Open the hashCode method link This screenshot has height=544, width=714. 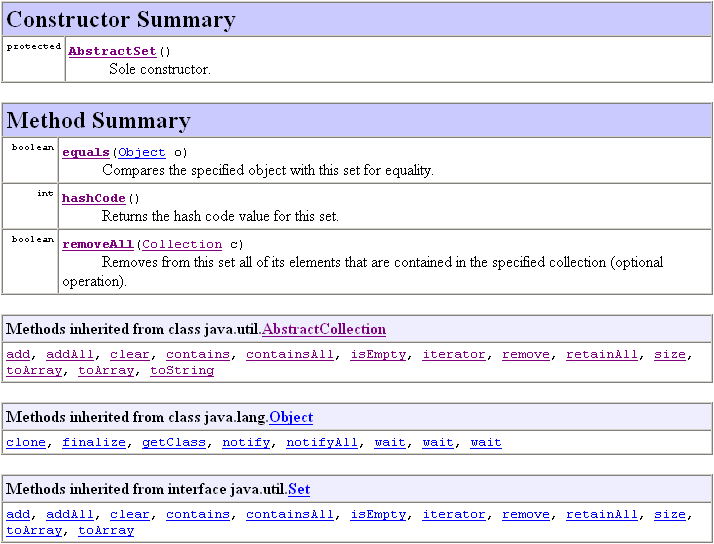click(x=93, y=198)
